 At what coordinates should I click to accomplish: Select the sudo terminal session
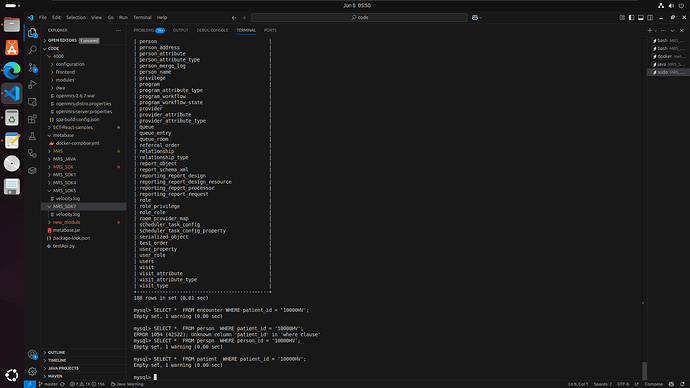(668, 72)
